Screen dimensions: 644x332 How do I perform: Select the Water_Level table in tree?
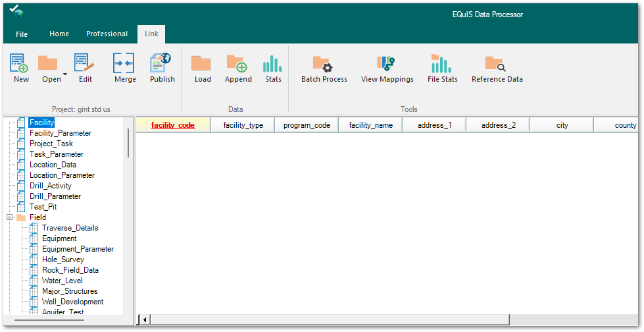(x=62, y=281)
